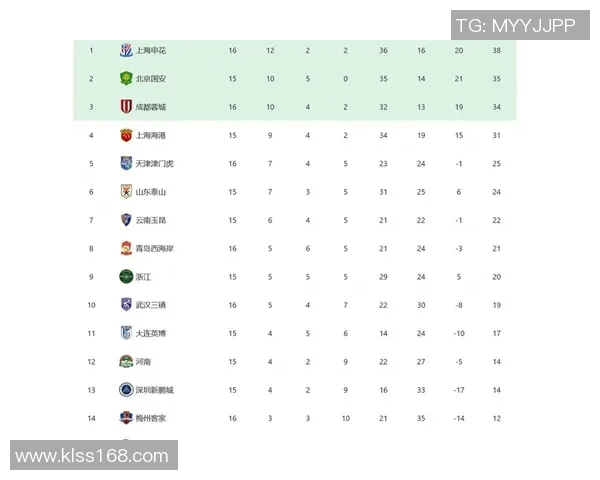Image resolution: width=600 pixels, height=480 pixels.
Task: Click the Meizhou Hakka (梅州客家) team logo
Action: tap(126, 418)
